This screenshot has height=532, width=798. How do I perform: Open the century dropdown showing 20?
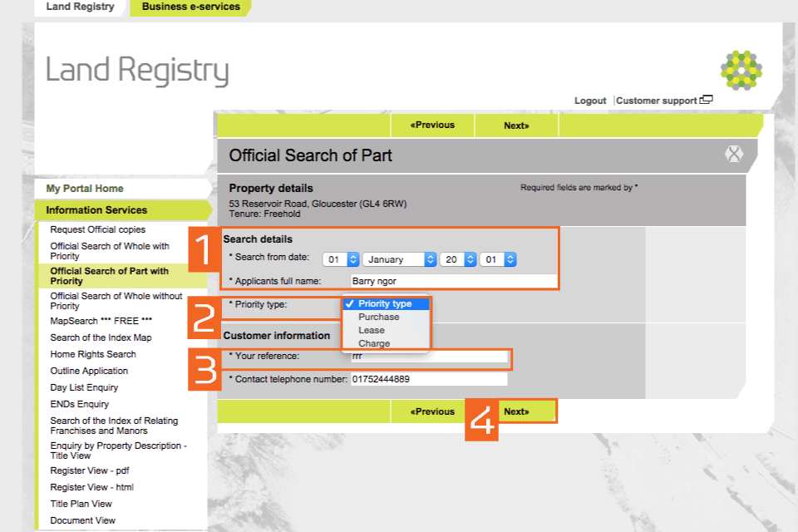[458, 259]
